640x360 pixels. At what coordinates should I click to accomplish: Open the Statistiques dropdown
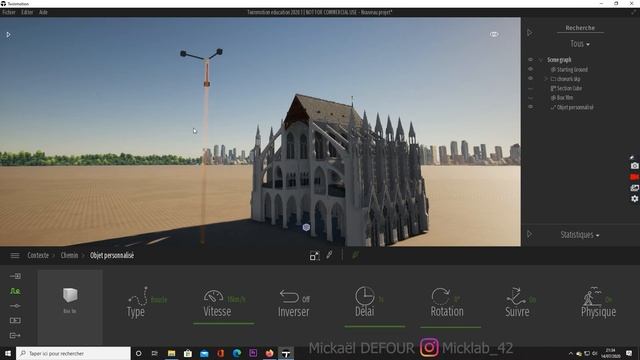[580, 235]
